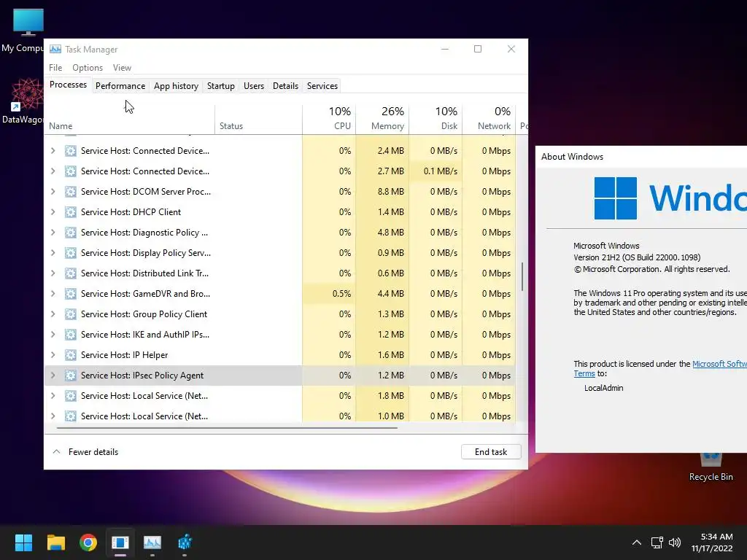Click gear icon of Diagnostic Policy row

click(71, 233)
